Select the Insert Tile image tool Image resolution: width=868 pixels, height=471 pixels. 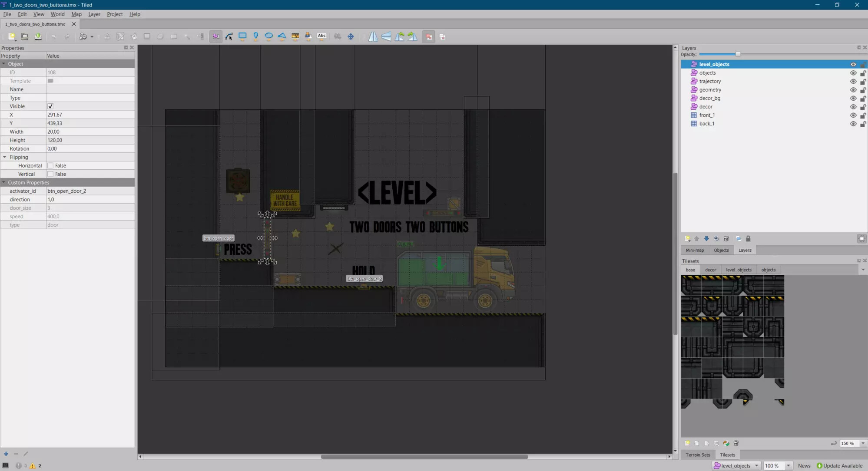[x=295, y=36]
